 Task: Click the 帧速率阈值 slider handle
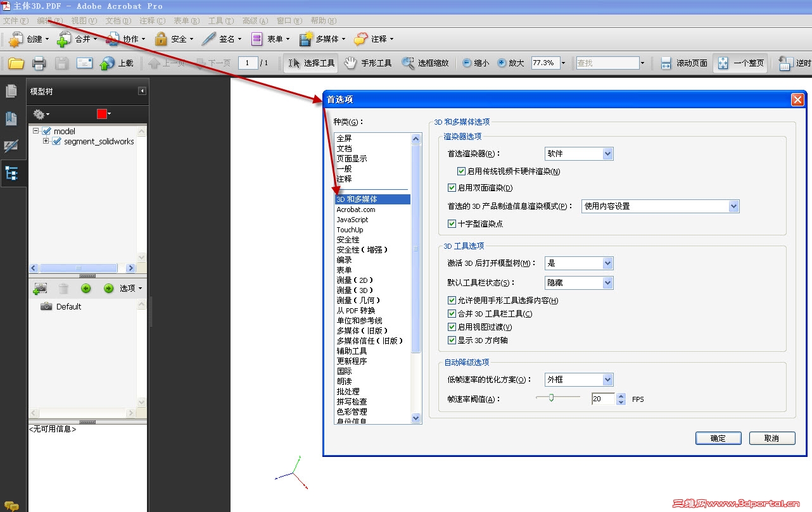tap(552, 397)
